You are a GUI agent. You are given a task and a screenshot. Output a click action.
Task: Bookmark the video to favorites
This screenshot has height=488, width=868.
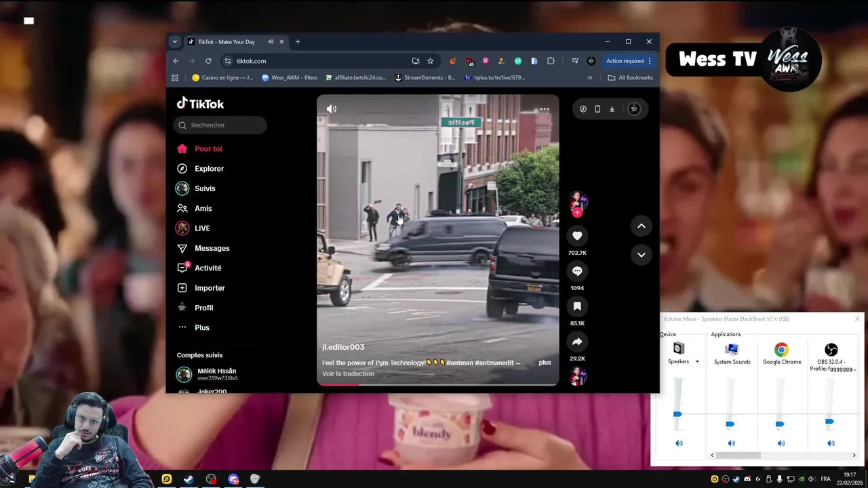tap(577, 306)
